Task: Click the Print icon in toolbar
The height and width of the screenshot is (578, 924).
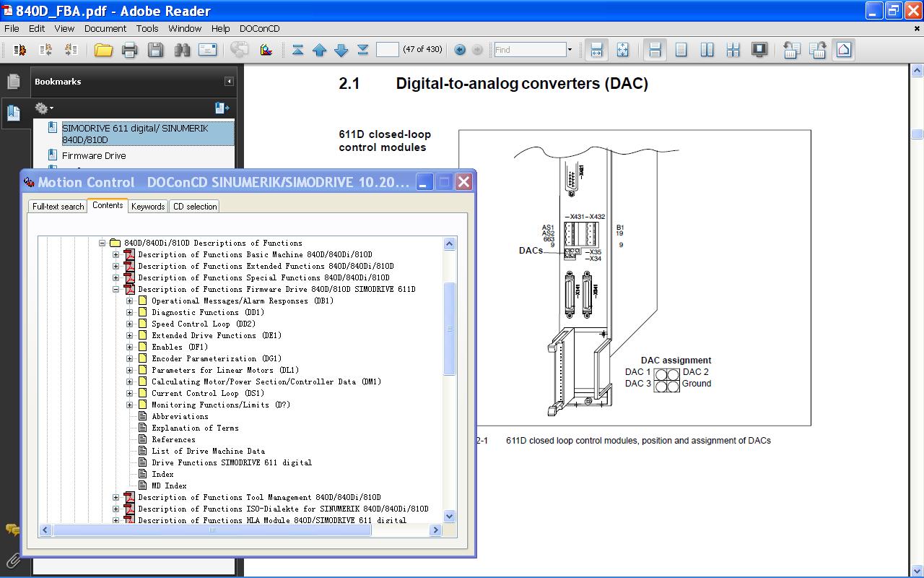Action: pyautogui.click(x=129, y=50)
